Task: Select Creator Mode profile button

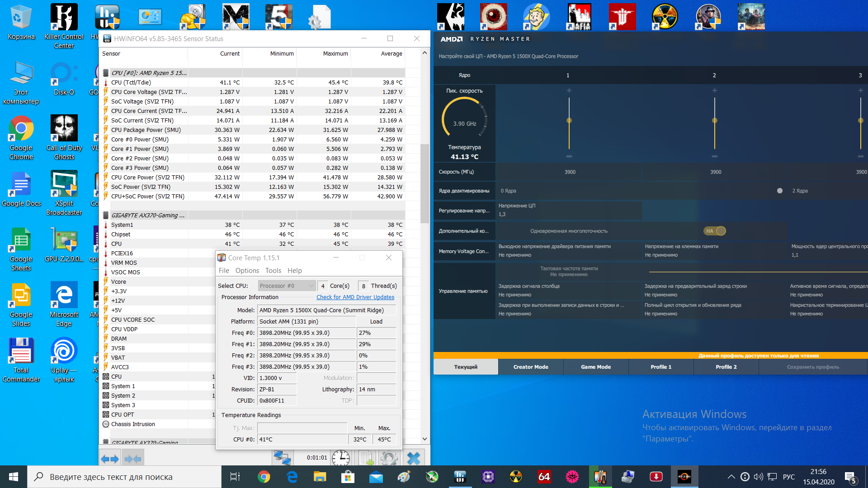Action: [530, 367]
